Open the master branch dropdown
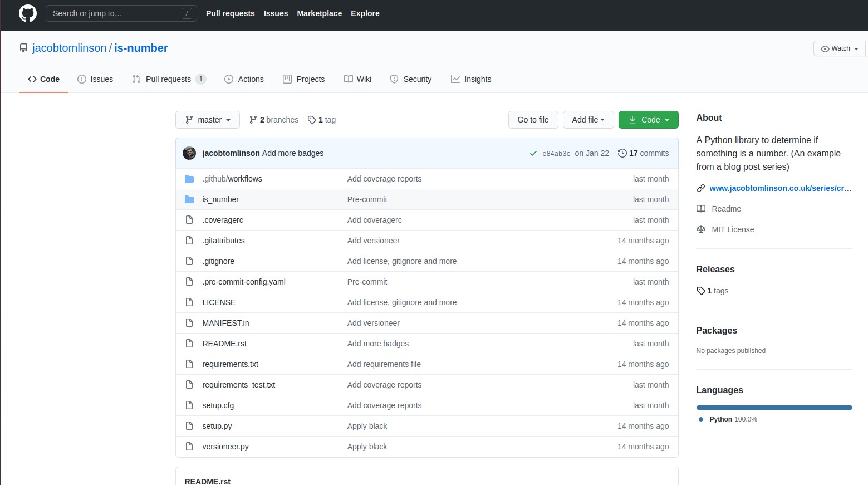The width and height of the screenshot is (868, 485). pyautogui.click(x=208, y=120)
